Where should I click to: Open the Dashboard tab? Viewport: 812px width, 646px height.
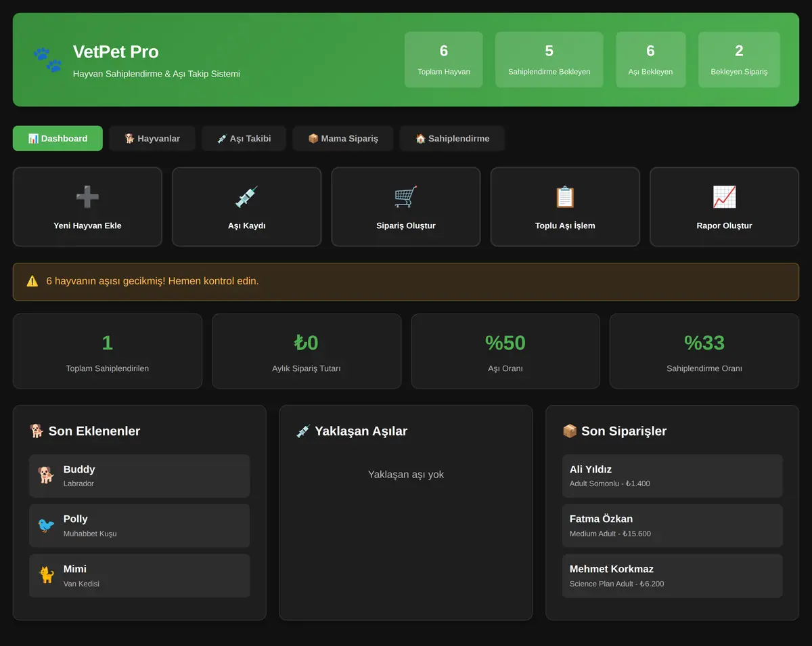click(58, 138)
